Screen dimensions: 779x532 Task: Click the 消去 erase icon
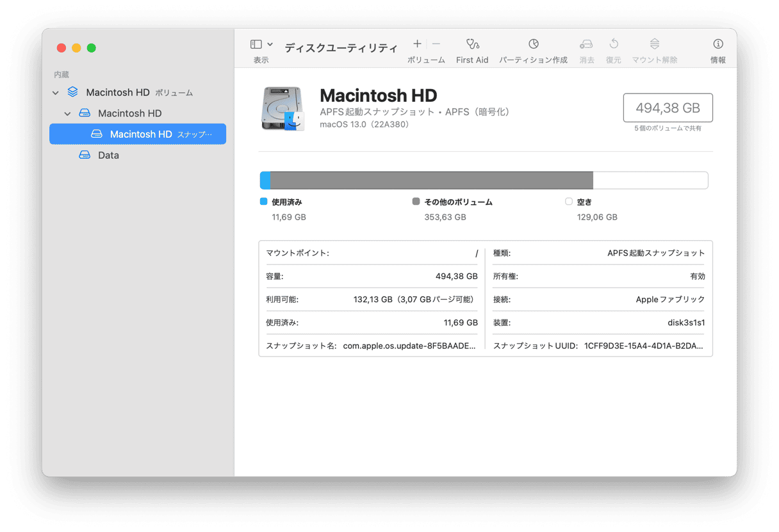(586, 44)
